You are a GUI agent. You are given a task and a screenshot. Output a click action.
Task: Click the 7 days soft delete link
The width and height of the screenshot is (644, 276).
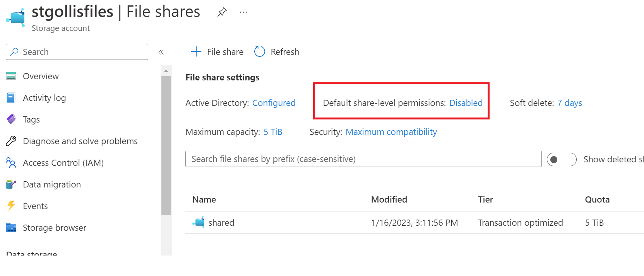(569, 103)
